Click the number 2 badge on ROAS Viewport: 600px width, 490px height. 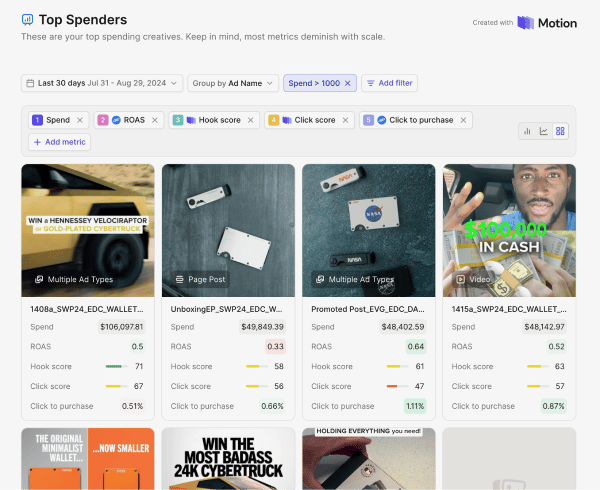coord(103,120)
